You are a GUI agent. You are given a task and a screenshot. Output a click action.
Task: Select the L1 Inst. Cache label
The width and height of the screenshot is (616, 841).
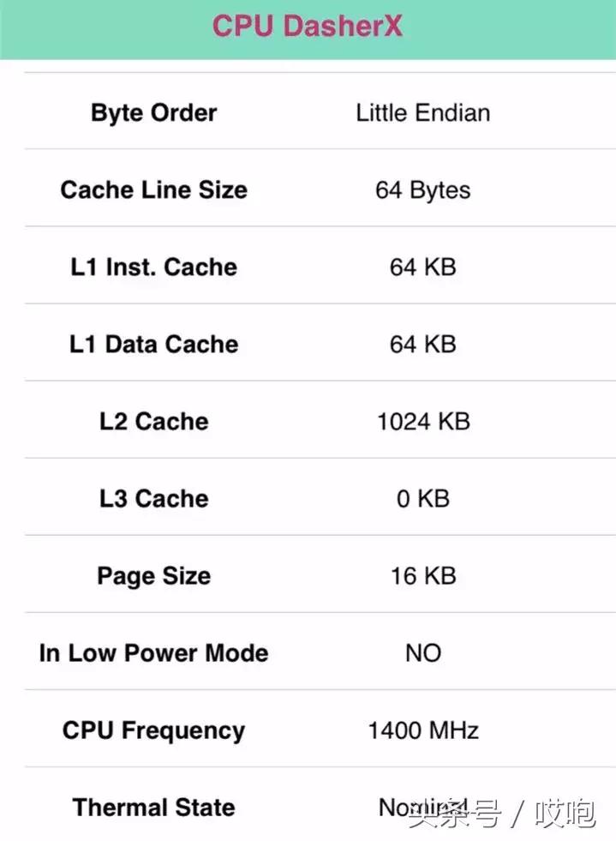coord(153,267)
